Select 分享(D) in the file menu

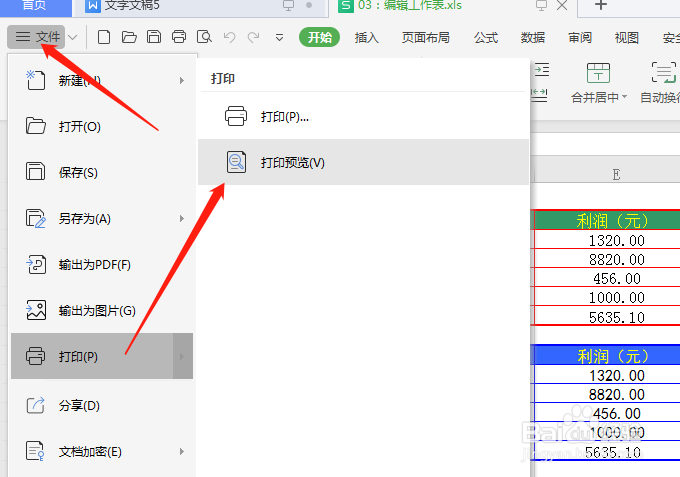(102, 406)
